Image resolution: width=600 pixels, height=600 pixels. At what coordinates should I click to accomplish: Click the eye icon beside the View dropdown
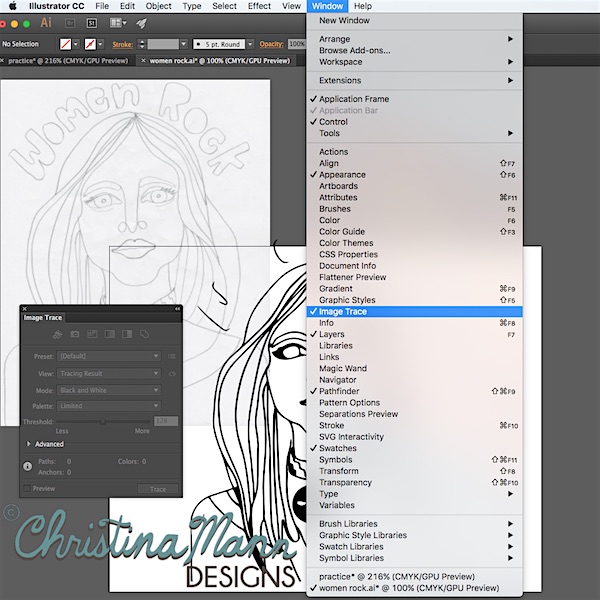click(x=172, y=374)
